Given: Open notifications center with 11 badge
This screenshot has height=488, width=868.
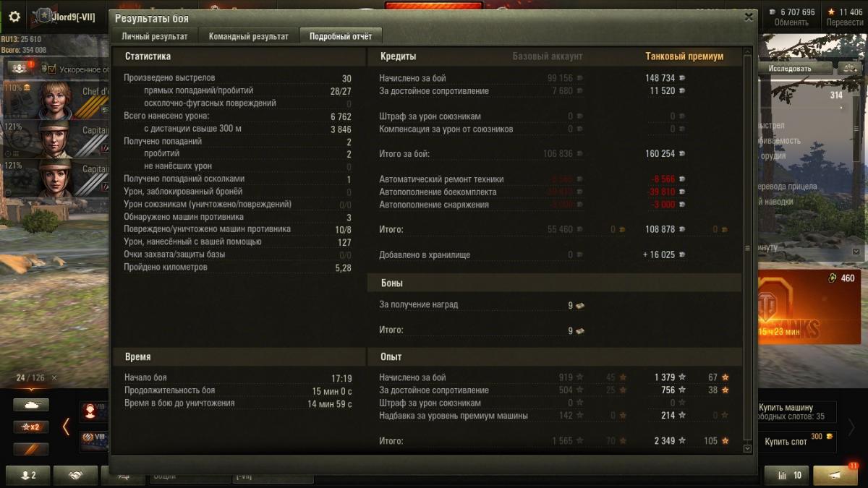Looking at the screenshot, I should coord(835,475).
